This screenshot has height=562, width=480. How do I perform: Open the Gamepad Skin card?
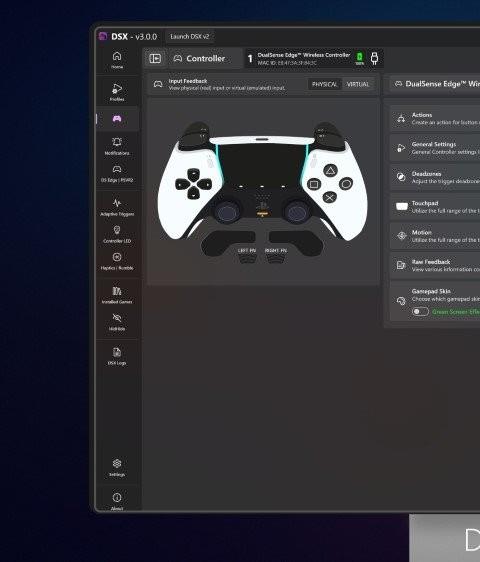[435, 301]
